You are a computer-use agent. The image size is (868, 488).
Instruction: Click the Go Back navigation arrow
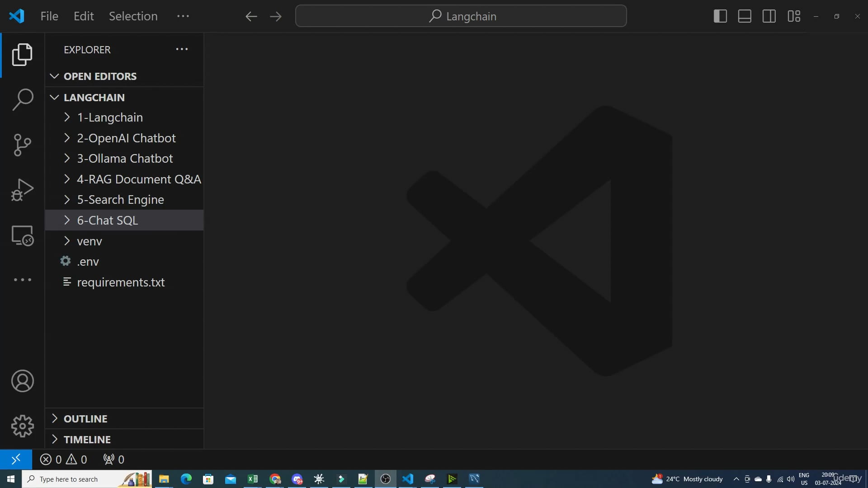coord(251,17)
